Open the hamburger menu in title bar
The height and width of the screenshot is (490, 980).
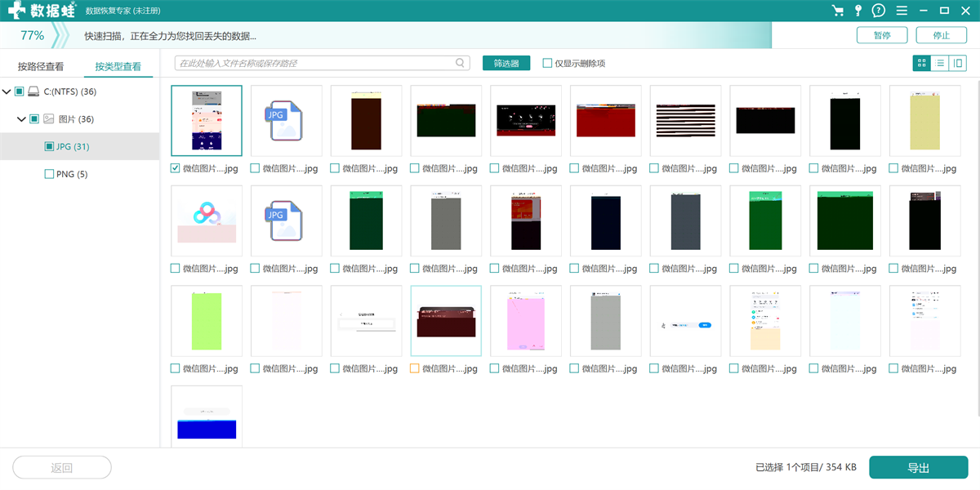pos(902,11)
